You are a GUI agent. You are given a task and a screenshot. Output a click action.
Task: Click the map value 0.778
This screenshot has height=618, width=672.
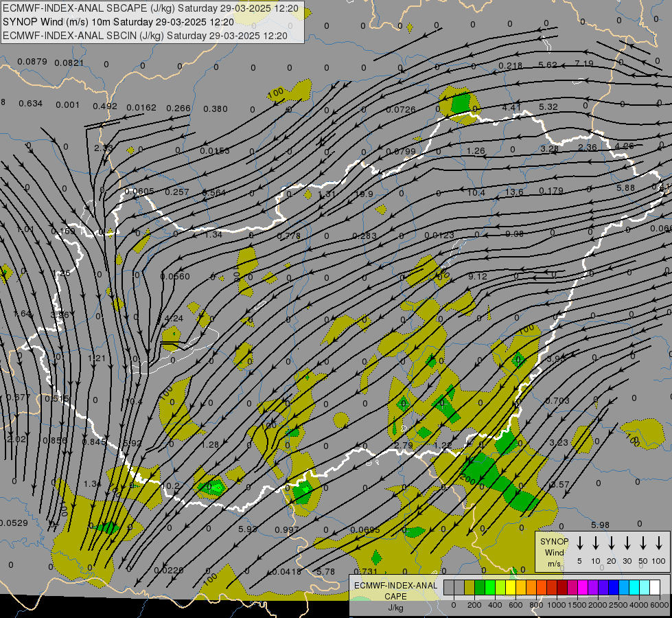tap(288, 236)
